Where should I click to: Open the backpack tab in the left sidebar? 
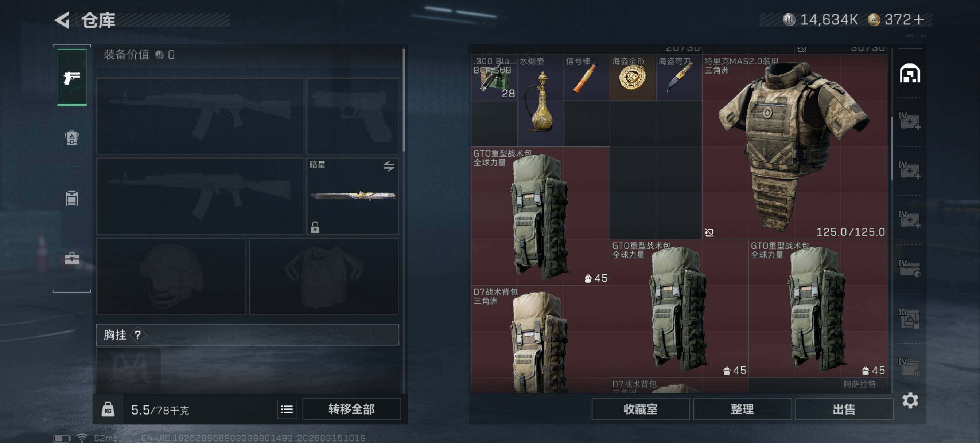(x=72, y=138)
